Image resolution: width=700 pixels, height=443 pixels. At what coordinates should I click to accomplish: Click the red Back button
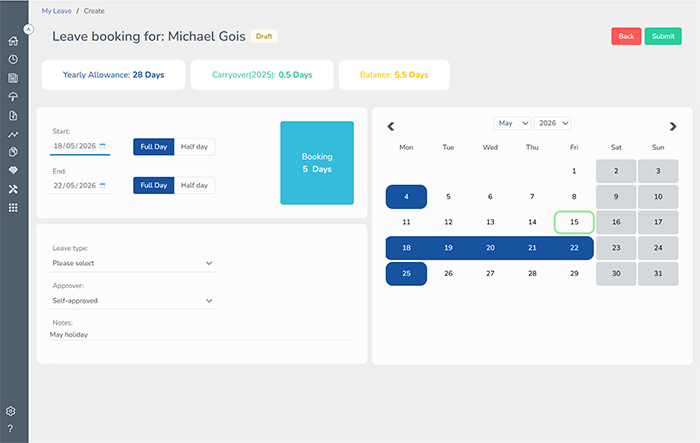tap(626, 36)
